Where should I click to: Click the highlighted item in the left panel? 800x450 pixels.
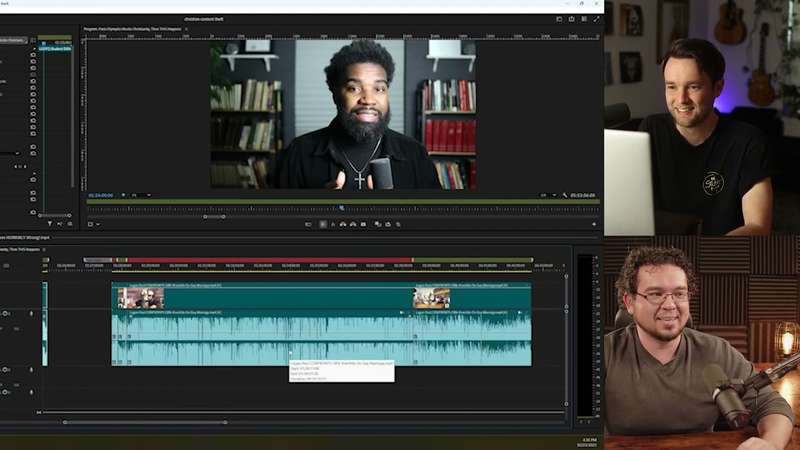pos(54,48)
